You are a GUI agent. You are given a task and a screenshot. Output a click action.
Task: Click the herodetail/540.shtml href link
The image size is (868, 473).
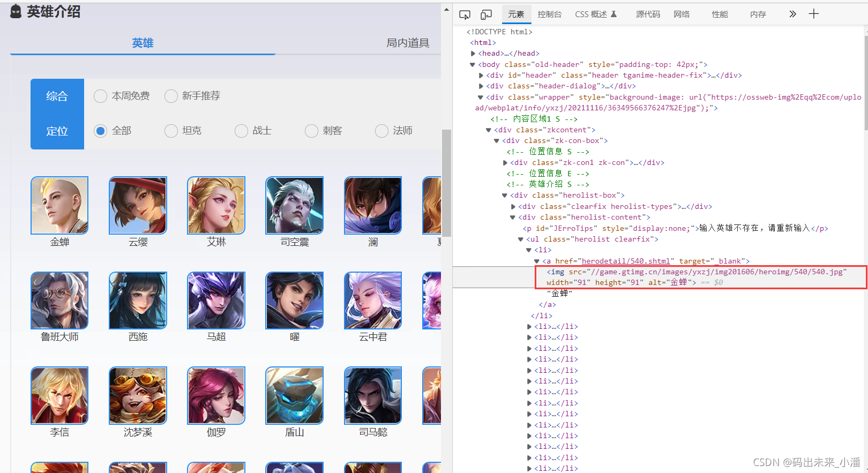[626, 261]
